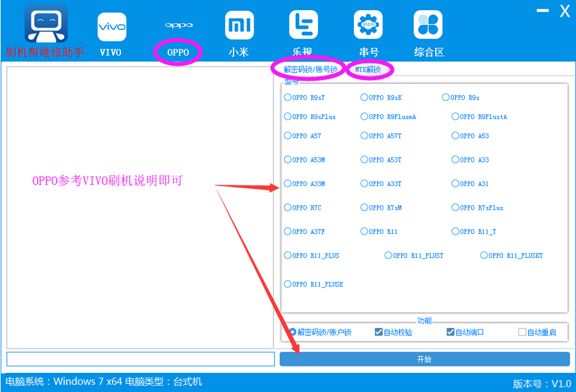
Task: Open the VIVO brand icon
Action: pos(111,27)
